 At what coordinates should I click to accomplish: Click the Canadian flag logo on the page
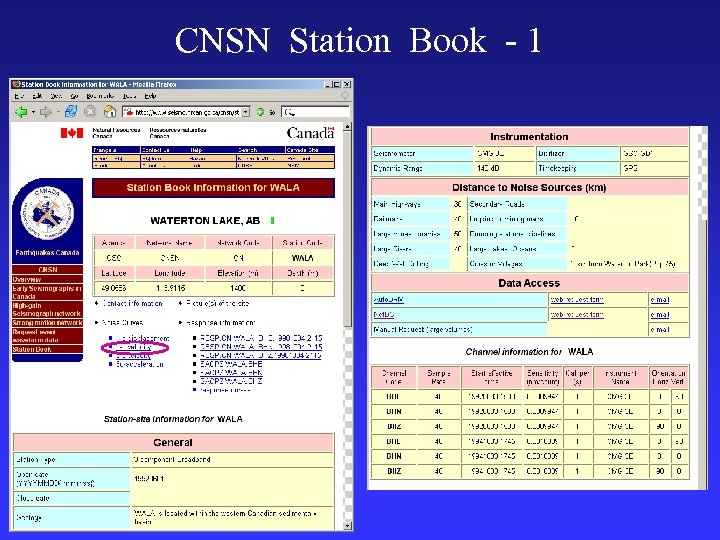click(72, 133)
